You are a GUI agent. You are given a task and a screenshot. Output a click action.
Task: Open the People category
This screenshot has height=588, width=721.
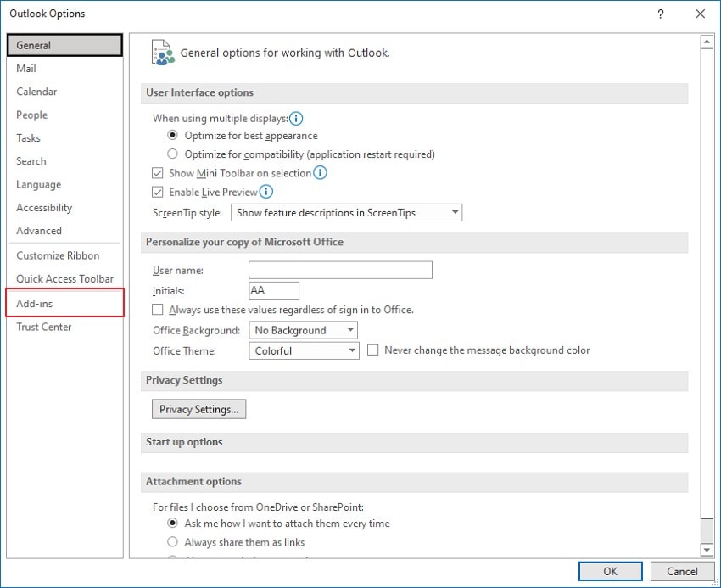[x=64, y=115]
